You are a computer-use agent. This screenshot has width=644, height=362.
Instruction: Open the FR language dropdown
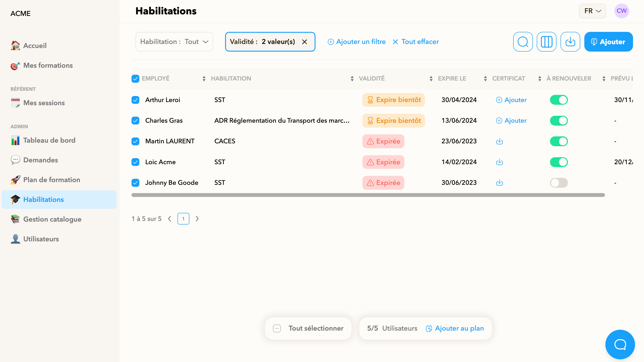pyautogui.click(x=592, y=11)
